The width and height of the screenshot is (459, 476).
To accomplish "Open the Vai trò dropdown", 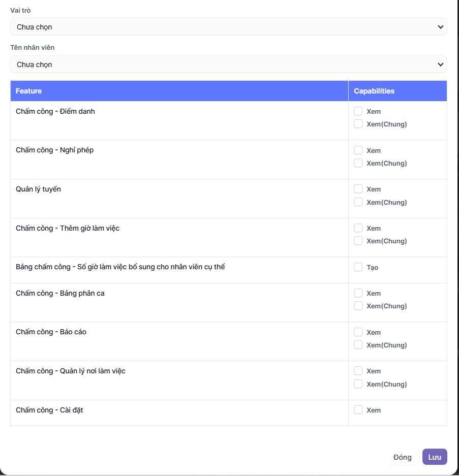I will (228, 27).
